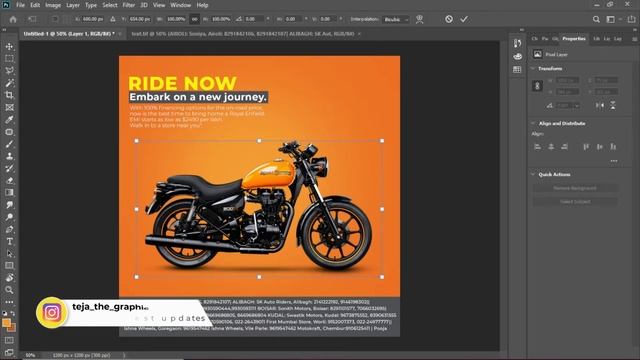This screenshot has width=640, height=360.
Task: Show more align options ellipsis
Action: [613, 161]
